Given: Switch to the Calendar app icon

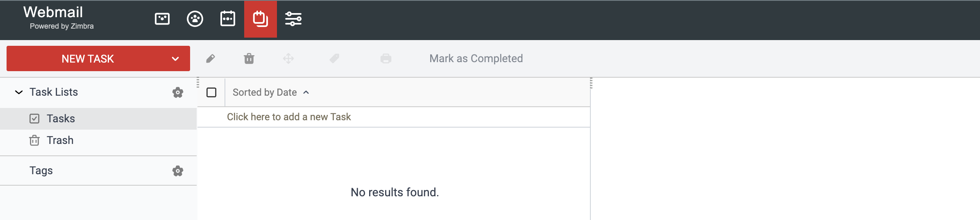Looking at the screenshot, I should click(x=228, y=19).
